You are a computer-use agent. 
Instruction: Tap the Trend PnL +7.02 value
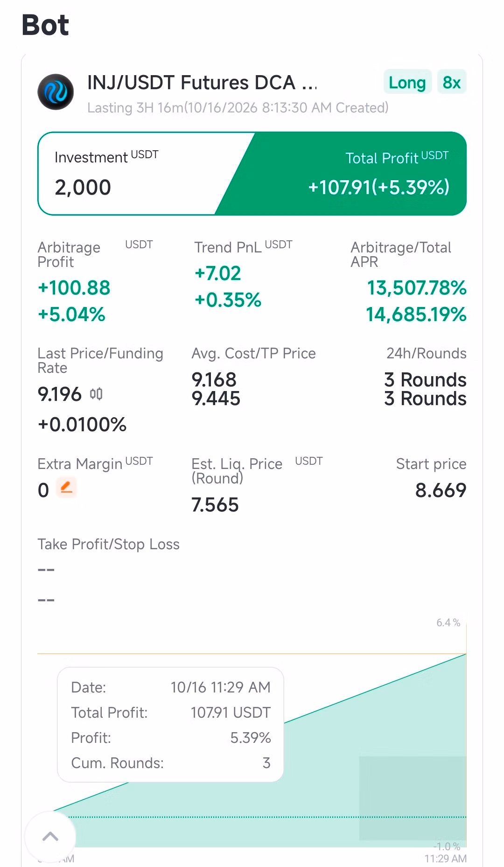click(x=217, y=273)
